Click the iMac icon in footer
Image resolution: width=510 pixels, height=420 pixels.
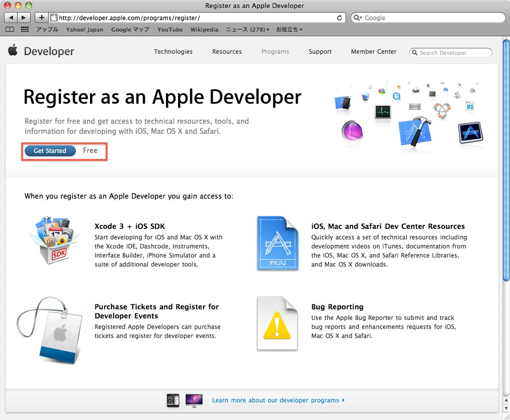pos(194,400)
